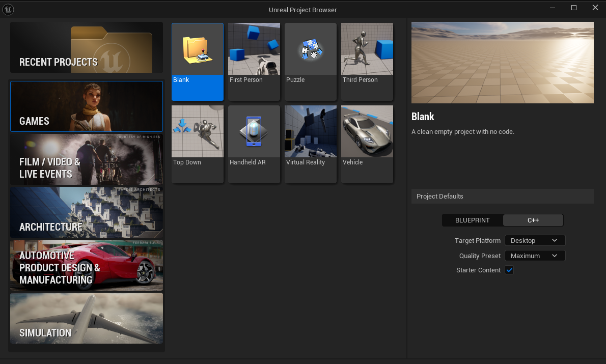Switch to the Games category
606x364 pixels.
(x=87, y=106)
